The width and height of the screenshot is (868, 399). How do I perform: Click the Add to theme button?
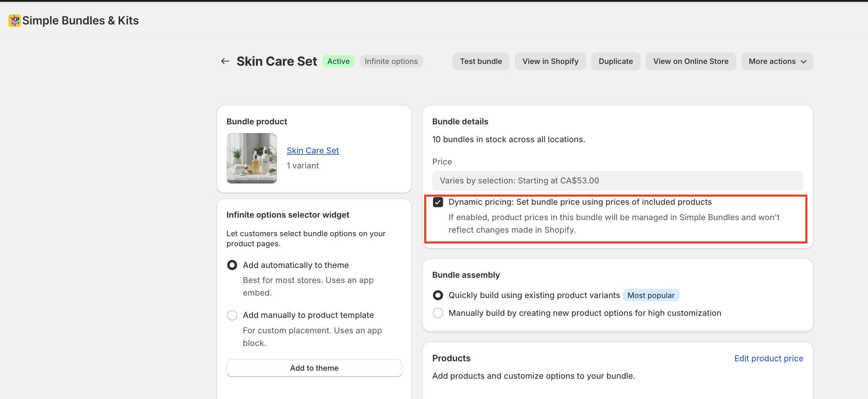[x=314, y=368]
